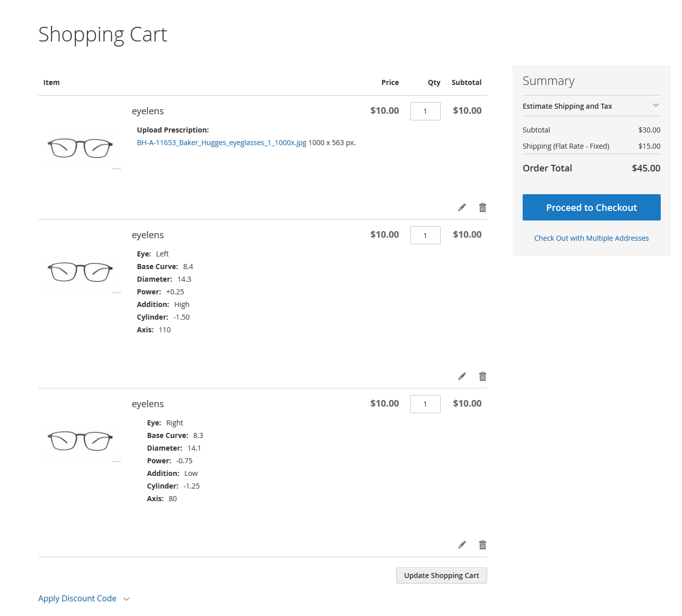Open Check Out with Multiple Addresses
The height and width of the screenshot is (616, 682).
(x=591, y=238)
